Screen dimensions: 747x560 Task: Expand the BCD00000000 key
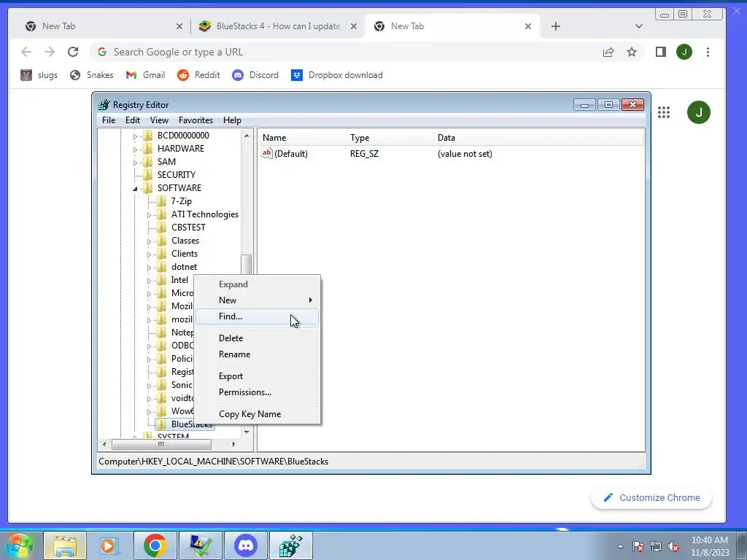coord(135,136)
